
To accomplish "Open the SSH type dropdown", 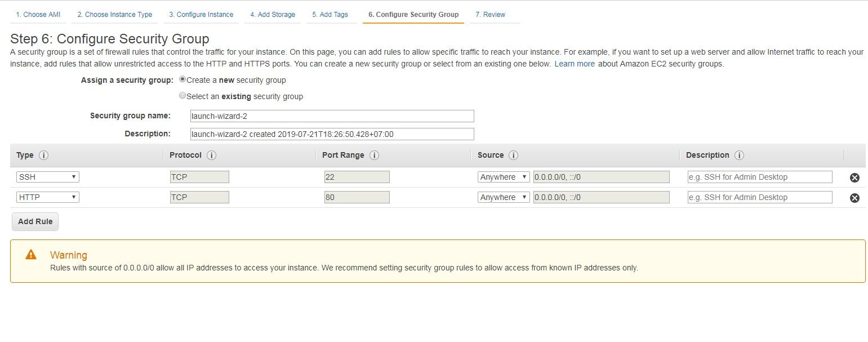I will click(47, 177).
